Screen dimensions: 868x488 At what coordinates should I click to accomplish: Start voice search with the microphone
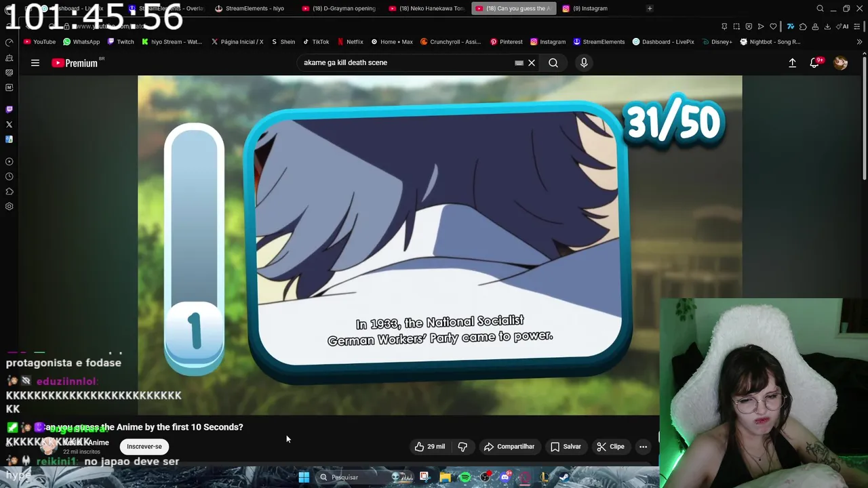click(584, 63)
